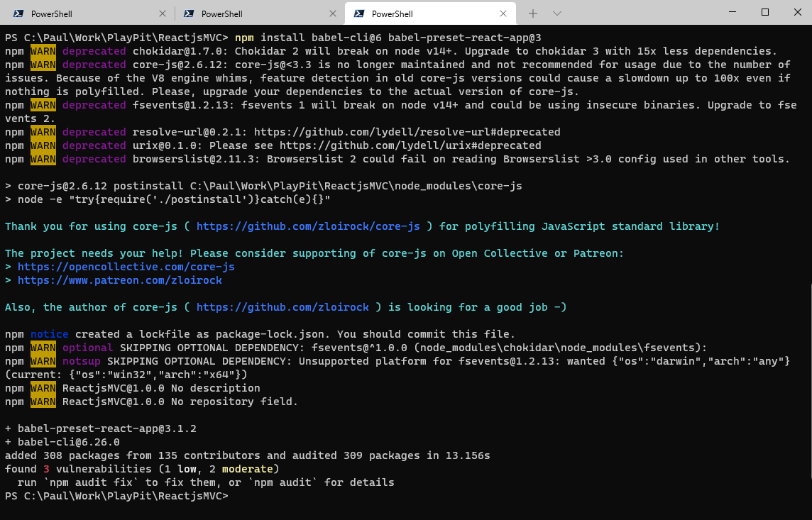812x520 pixels.
Task: Minimize the terminal window
Action: pos(733,12)
